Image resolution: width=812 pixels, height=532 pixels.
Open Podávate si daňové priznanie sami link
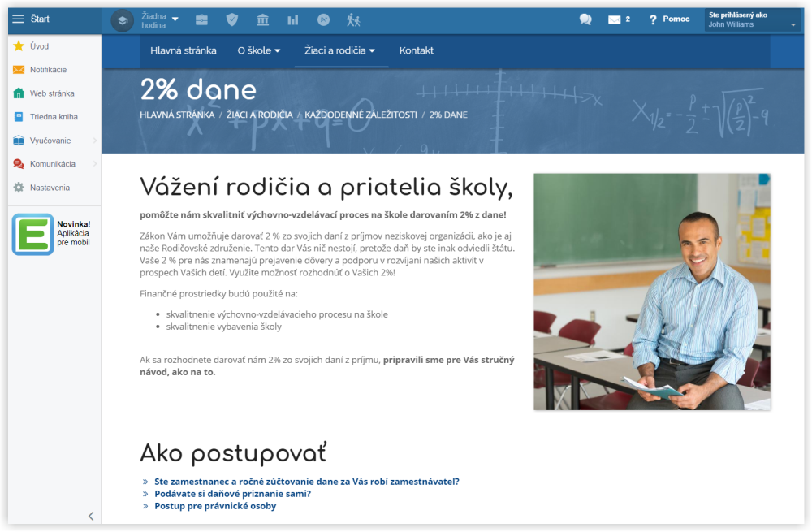[x=232, y=494]
